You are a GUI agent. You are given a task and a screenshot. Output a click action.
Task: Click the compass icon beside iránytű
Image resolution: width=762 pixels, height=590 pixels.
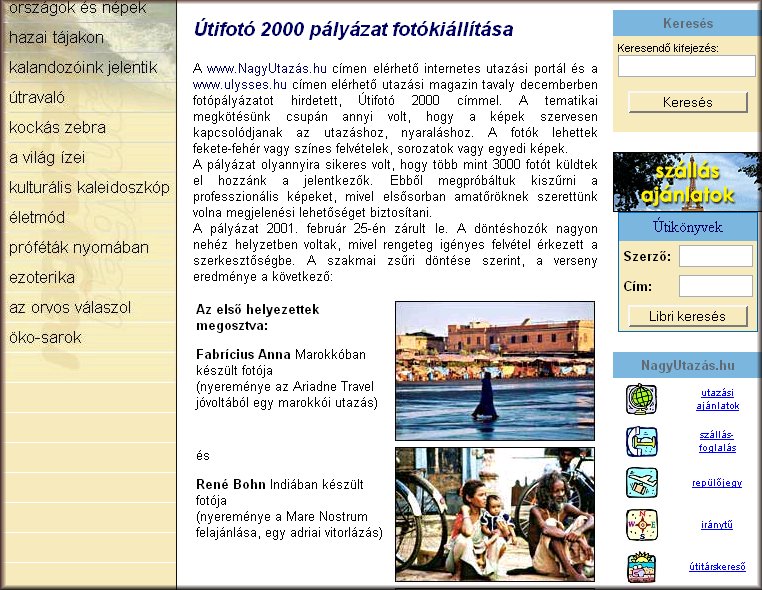(641, 525)
